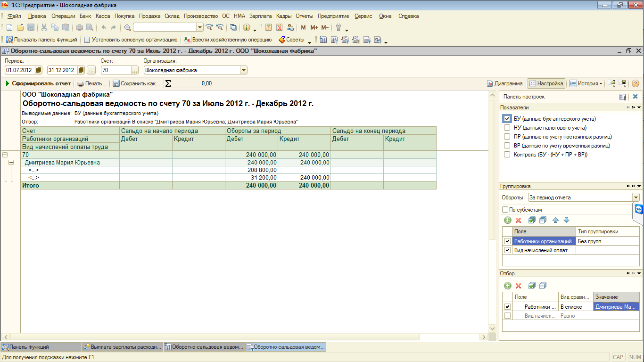Open the Операции menu

(x=63, y=16)
